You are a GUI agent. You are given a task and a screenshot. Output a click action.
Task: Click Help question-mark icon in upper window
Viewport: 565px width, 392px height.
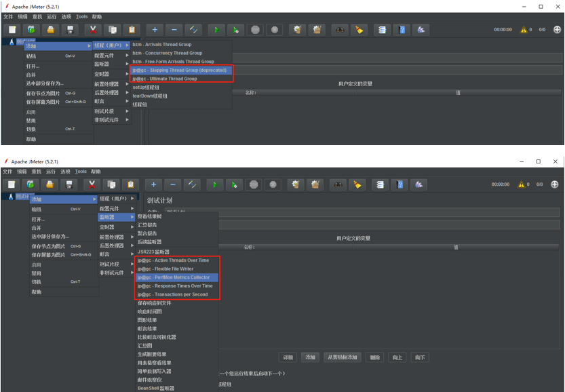(x=402, y=30)
